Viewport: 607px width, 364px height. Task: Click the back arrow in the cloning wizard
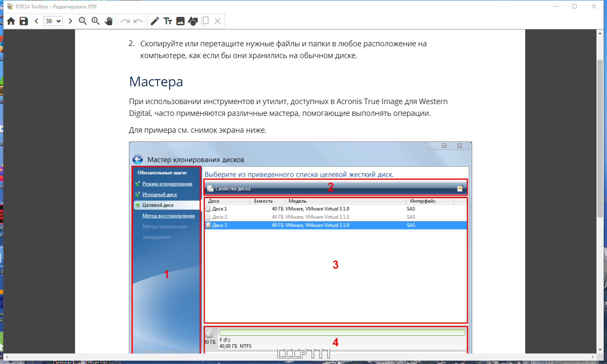(138, 159)
